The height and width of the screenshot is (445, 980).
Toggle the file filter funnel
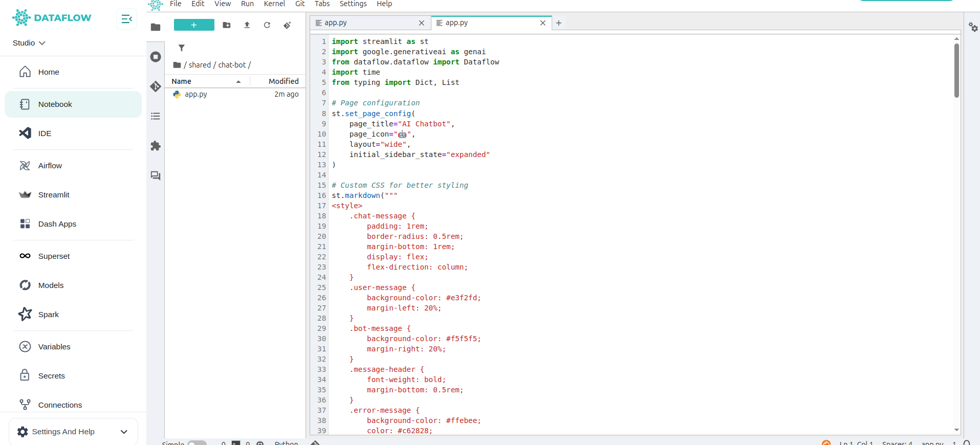(181, 48)
